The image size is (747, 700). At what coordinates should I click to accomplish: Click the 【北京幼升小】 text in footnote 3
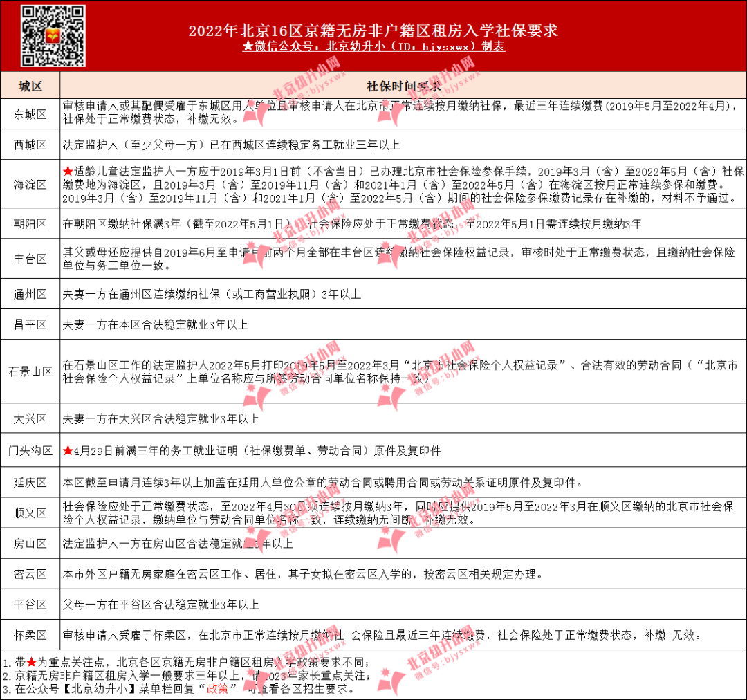tap(99, 689)
